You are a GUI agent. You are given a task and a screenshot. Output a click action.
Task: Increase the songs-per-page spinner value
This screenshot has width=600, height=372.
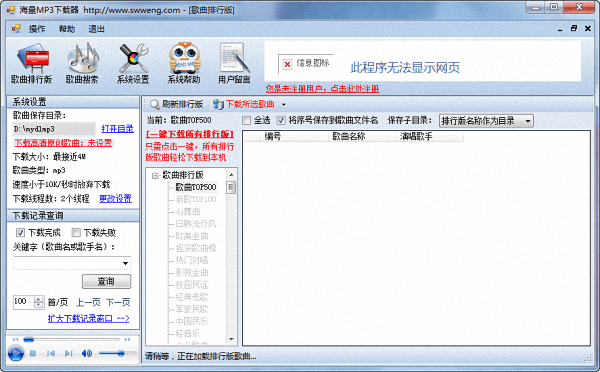click(39, 299)
